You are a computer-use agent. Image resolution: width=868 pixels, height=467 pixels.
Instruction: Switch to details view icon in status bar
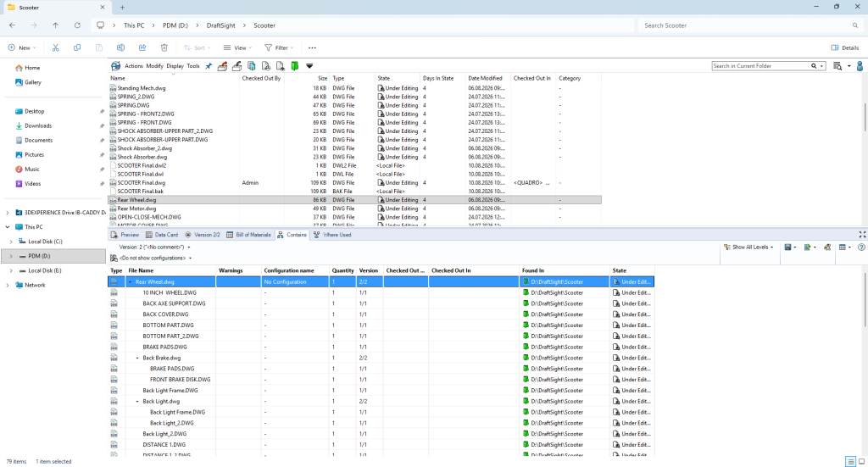click(850, 461)
